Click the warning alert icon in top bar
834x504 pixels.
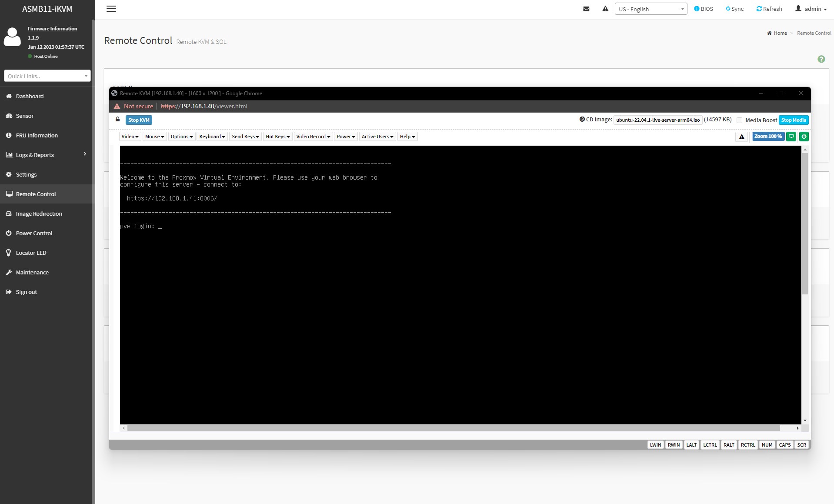pyautogui.click(x=605, y=9)
